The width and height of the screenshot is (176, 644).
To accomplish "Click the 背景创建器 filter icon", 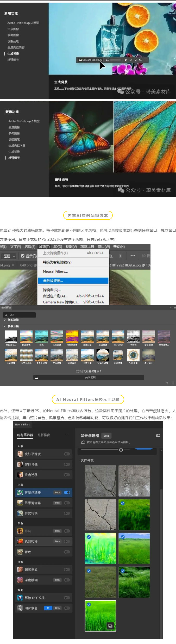I will coord(20,492).
